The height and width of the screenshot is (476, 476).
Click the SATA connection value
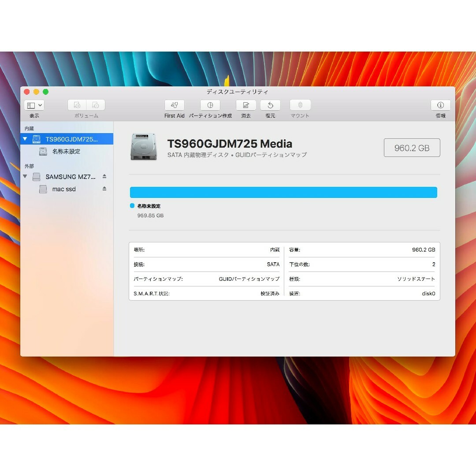[x=273, y=264]
